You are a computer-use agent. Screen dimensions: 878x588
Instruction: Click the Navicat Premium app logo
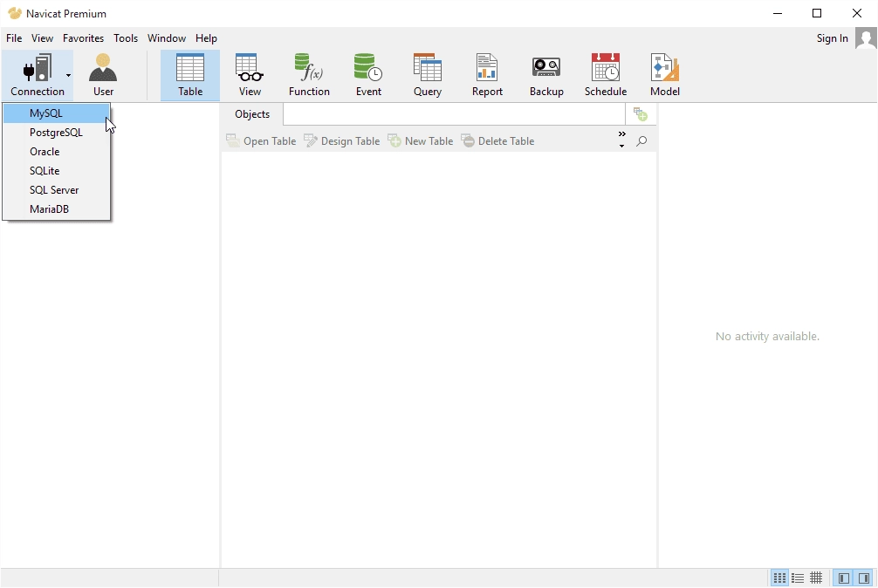[15, 13]
